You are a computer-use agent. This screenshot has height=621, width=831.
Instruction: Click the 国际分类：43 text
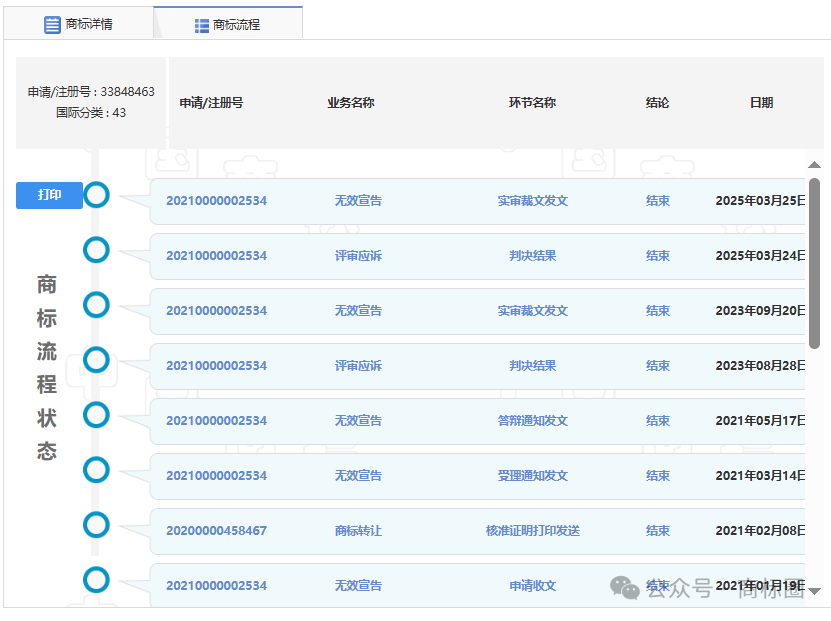91,113
